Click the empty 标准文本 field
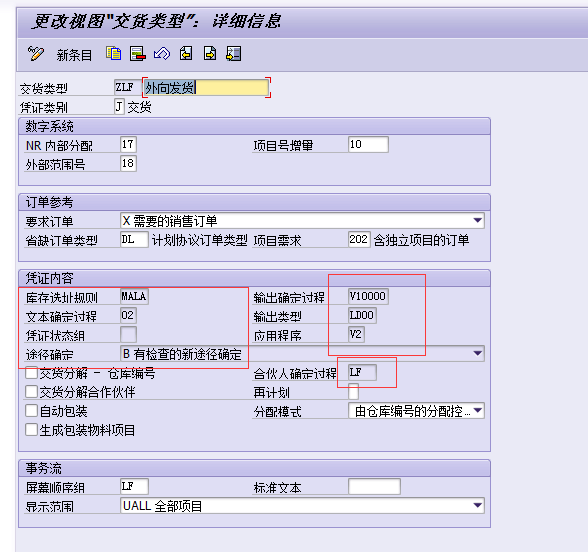 click(x=374, y=486)
